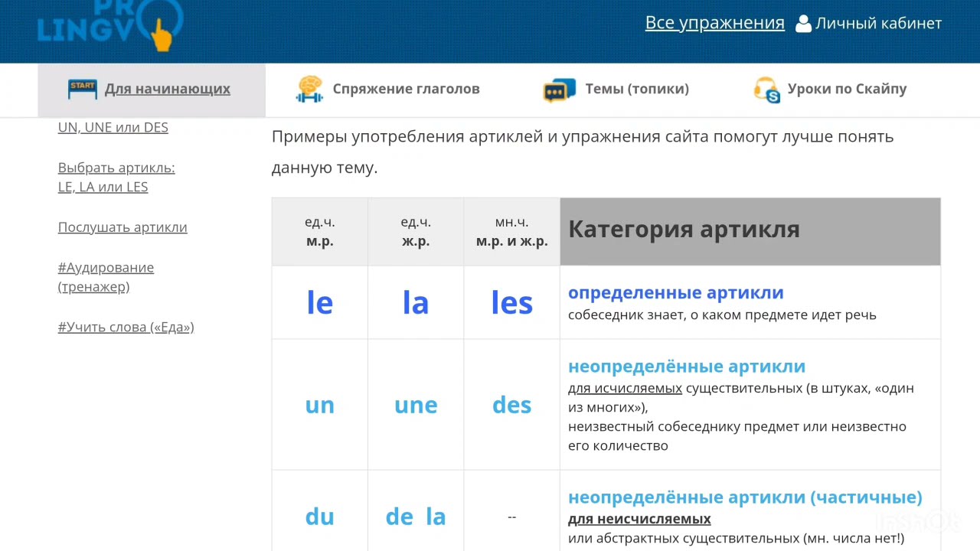Click underlined 'для неисчисляемых' text
Viewport: 980px width, 551px height.
[x=639, y=519]
